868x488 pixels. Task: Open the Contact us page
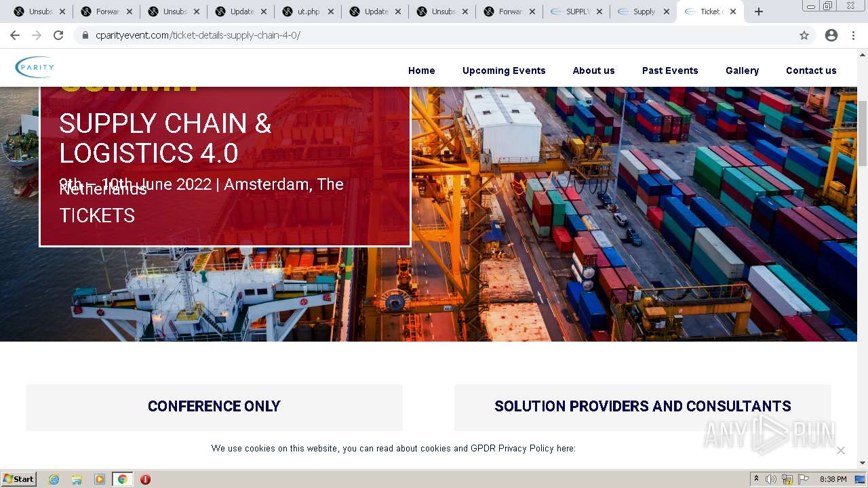pyautogui.click(x=811, y=70)
